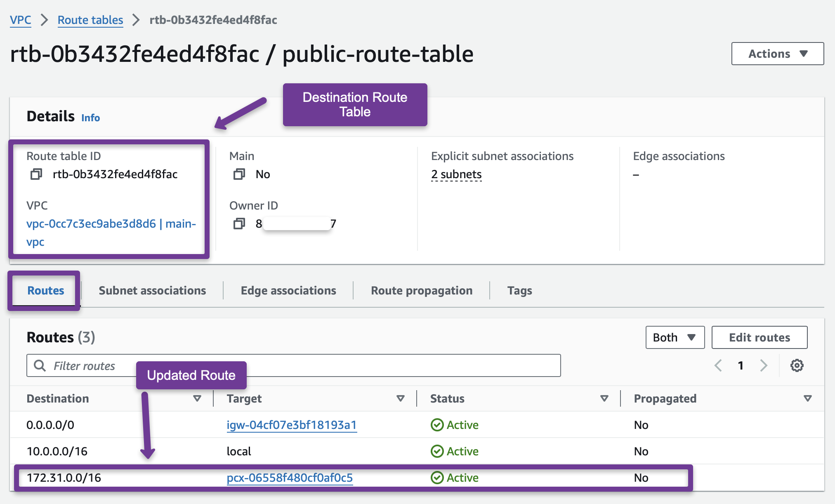Copy the Main value with the clipboard icon

point(238,174)
